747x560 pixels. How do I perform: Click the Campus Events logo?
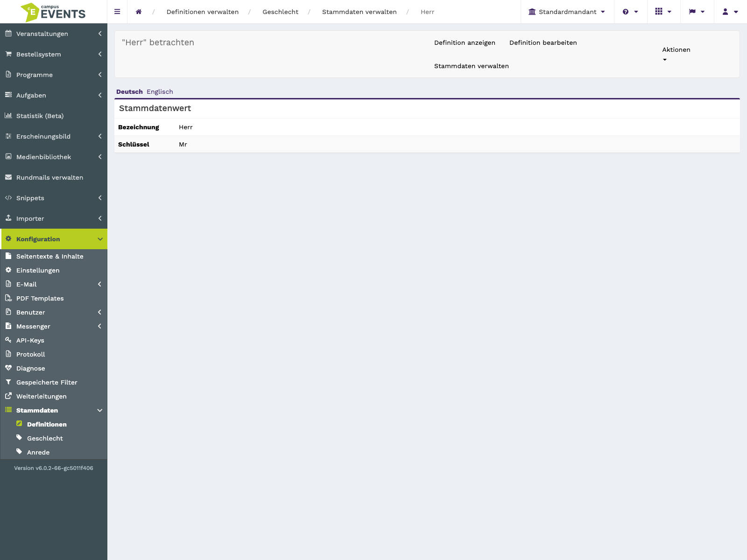click(53, 12)
